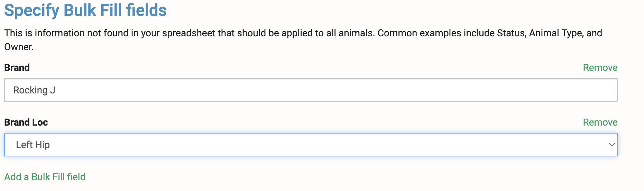Click the middle of the Brand Loc dropdown

click(311, 145)
